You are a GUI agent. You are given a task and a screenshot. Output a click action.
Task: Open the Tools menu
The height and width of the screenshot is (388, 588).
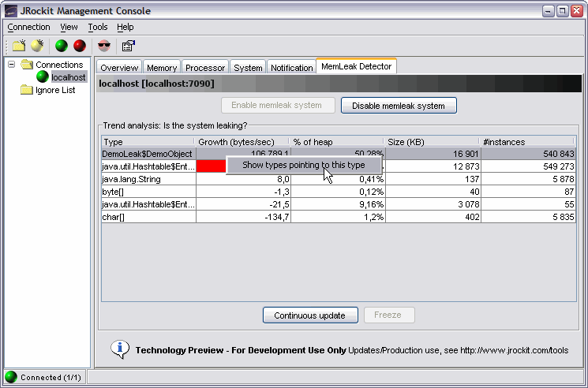(98, 27)
